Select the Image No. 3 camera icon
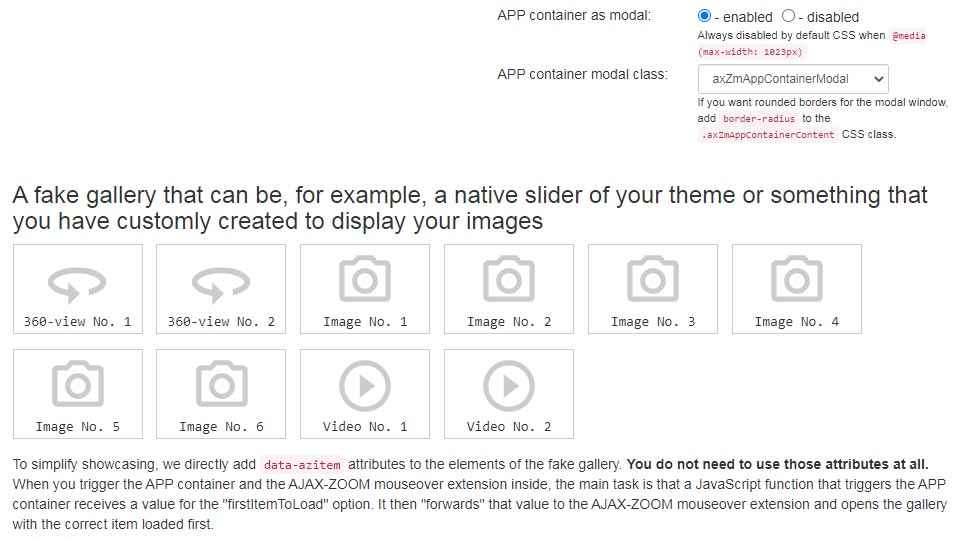 pyautogui.click(x=653, y=280)
